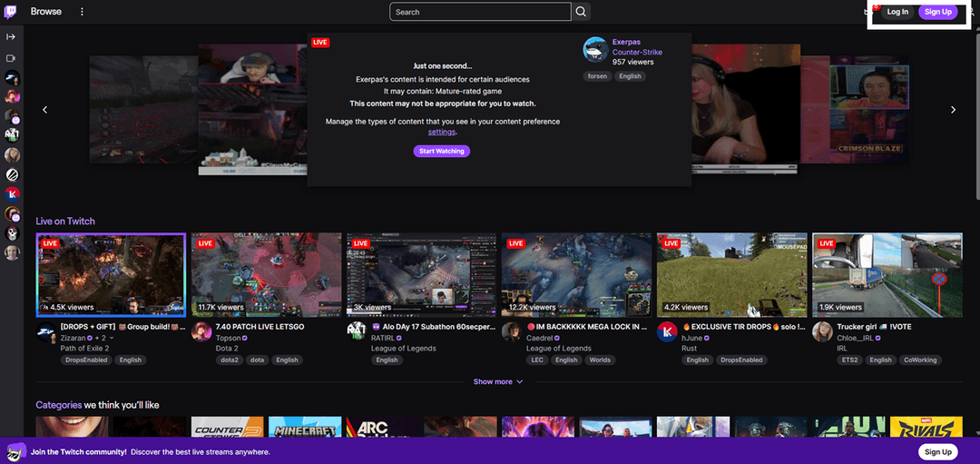
Task: Select the dota2 tag under Topson
Action: point(228,360)
